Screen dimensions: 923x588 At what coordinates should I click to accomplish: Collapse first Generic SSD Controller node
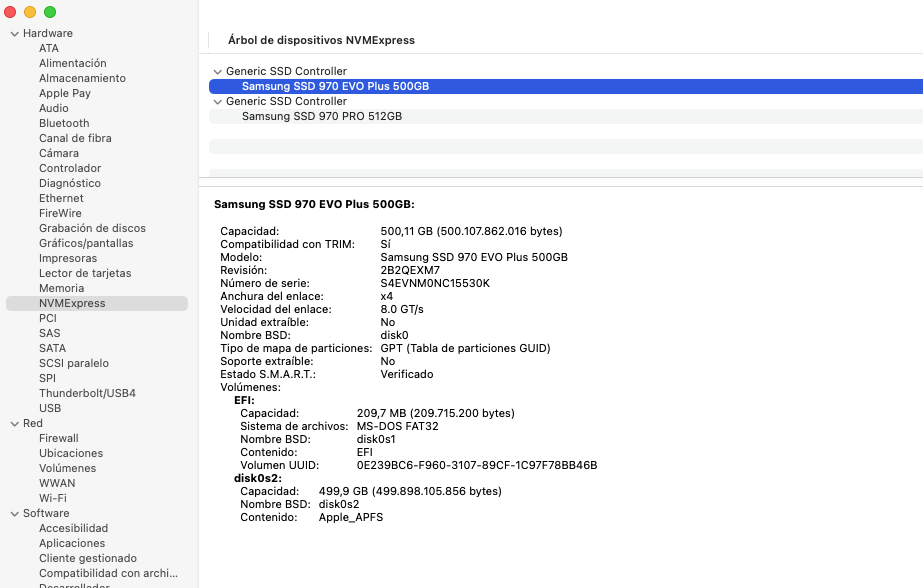point(217,72)
